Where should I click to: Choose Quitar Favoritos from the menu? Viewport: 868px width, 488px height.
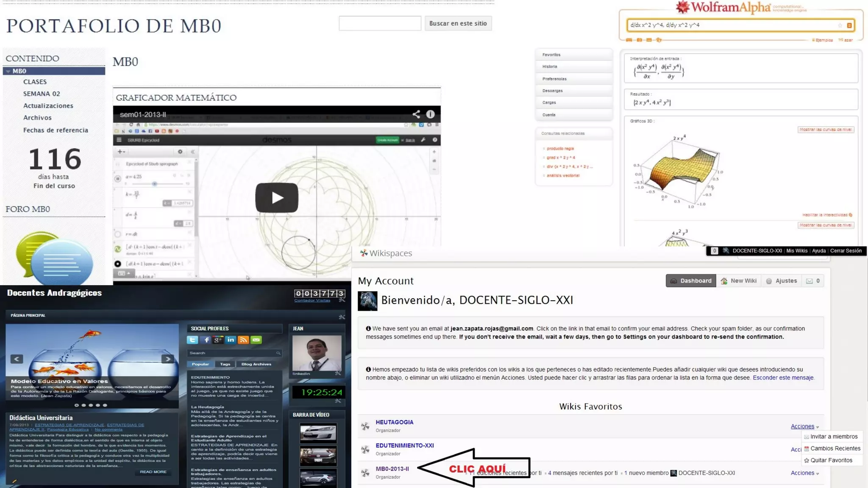(x=831, y=460)
